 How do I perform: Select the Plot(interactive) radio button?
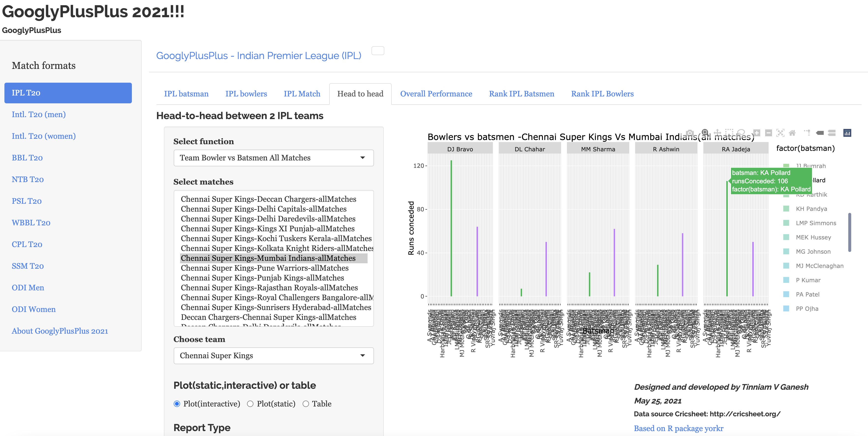coord(177,404)
